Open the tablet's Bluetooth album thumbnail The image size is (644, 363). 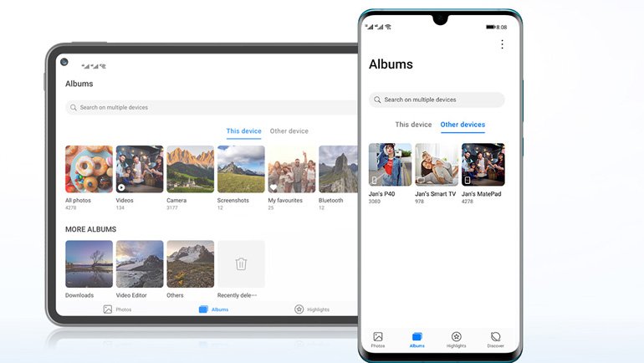tap(339, 169)
